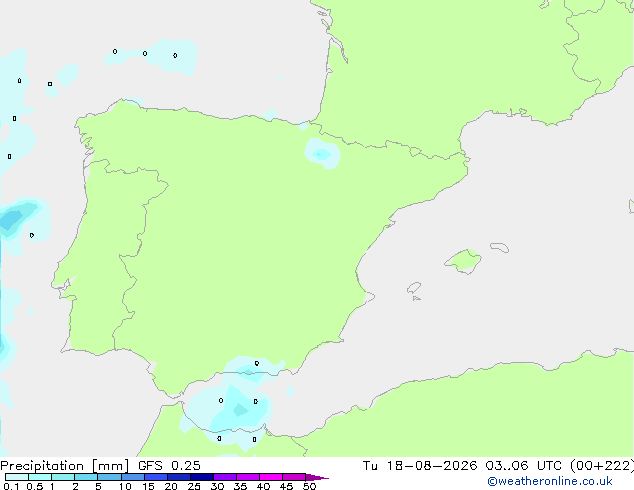Screen dimensions: 634x490
Task: Click the "40" legend value
Action: tap(263, 486)
